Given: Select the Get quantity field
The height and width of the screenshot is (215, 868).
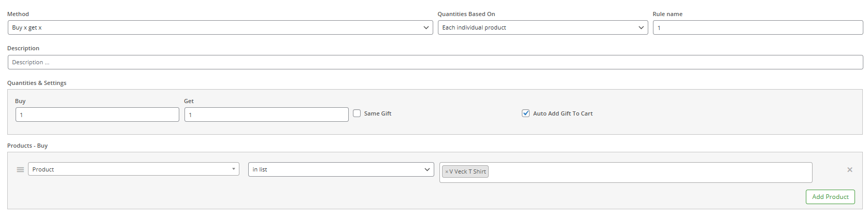Looking at the screenshot, I should coord(266,114).
